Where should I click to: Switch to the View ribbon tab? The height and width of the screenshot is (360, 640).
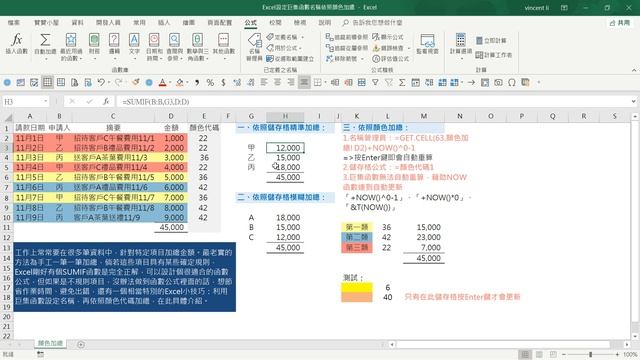pyautogui.click(x=300, y=22)
